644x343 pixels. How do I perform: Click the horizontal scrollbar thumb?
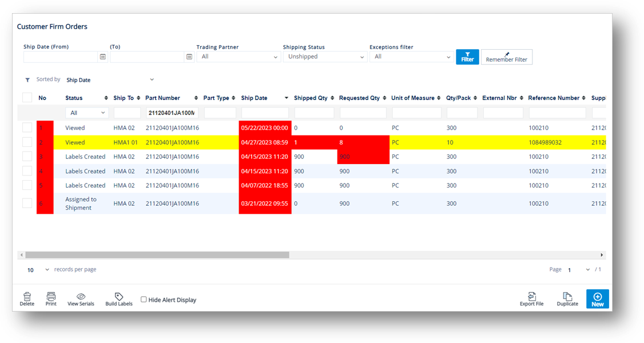(157, 255)
